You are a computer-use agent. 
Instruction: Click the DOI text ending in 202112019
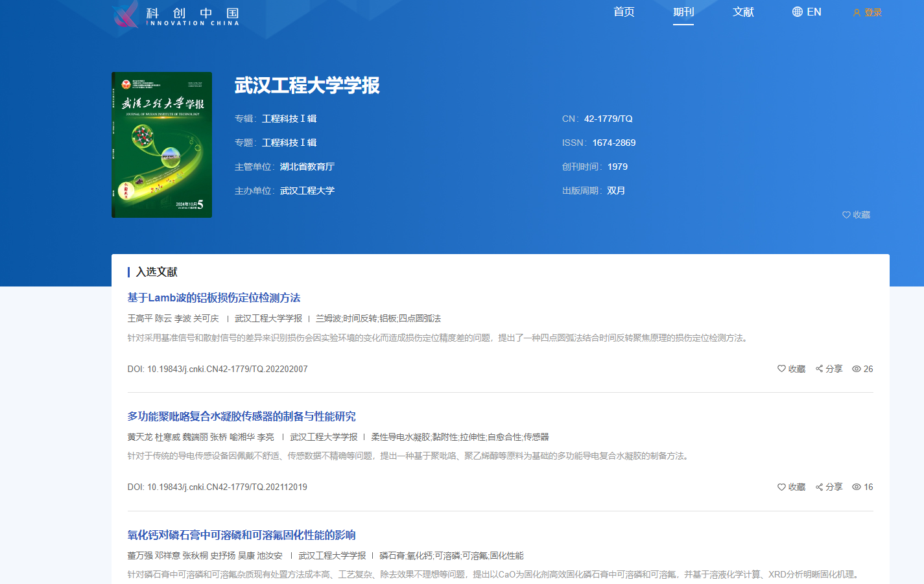pyautogui.click(x=217, y=487)
